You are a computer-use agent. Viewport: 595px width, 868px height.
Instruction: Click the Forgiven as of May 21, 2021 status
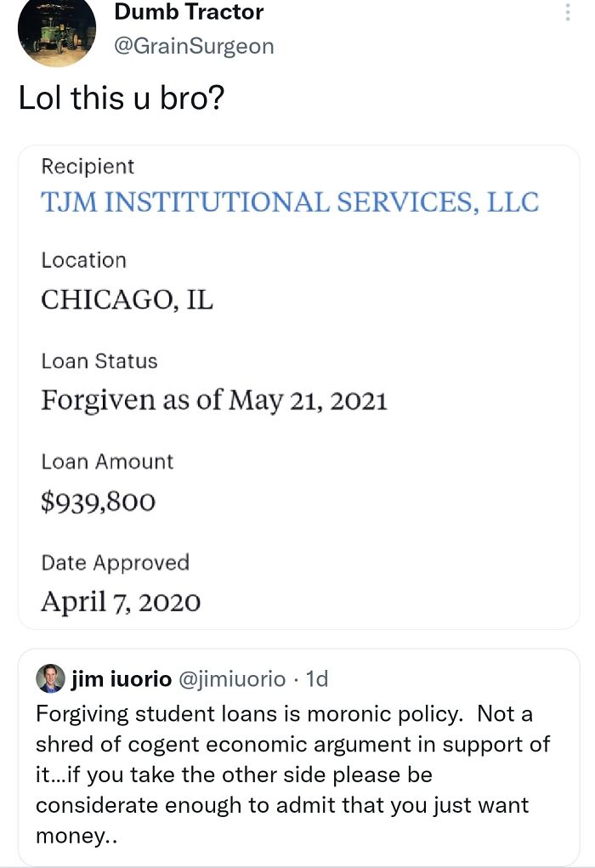point(214,400)
